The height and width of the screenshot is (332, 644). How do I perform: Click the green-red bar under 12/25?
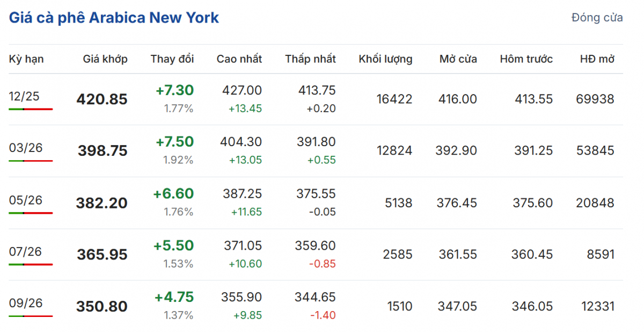pos(31,109)
